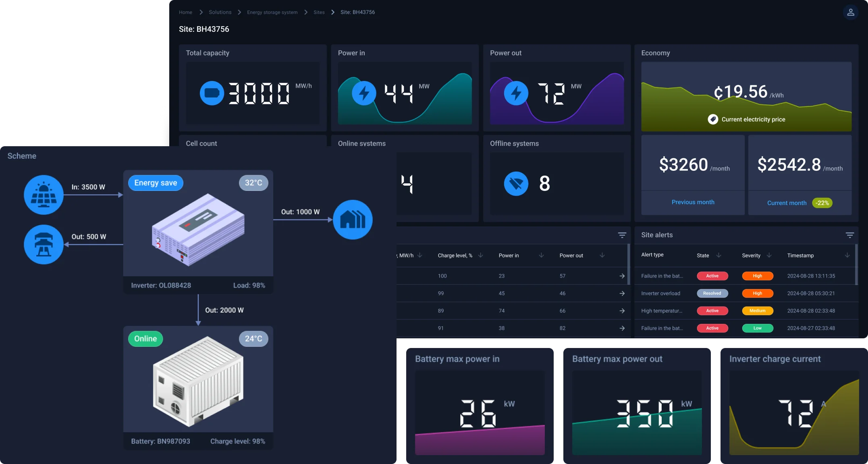
Task: Open the user profile icon
Action: click(x=850, y=12)
